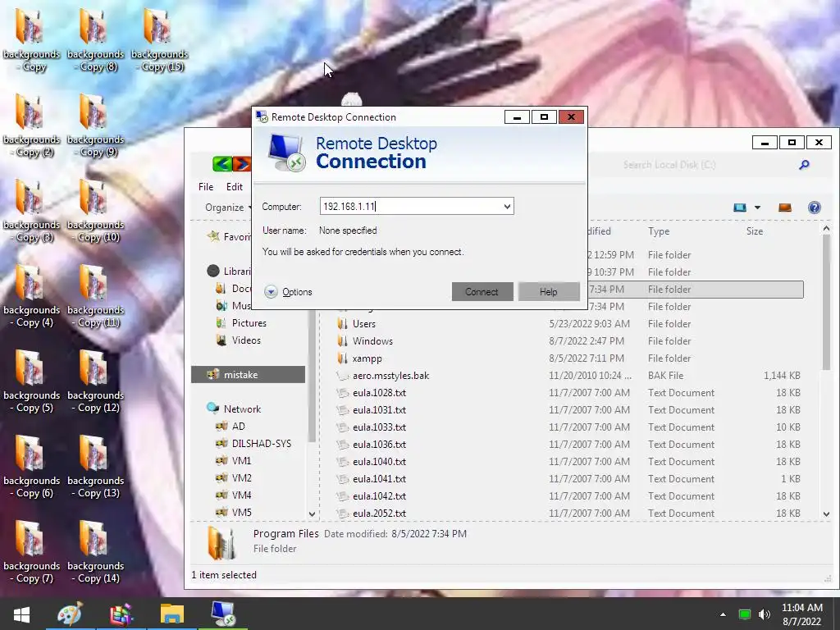Toggle the preview pane icon
The width and height of the screenshot is (840, 630).
785,208
